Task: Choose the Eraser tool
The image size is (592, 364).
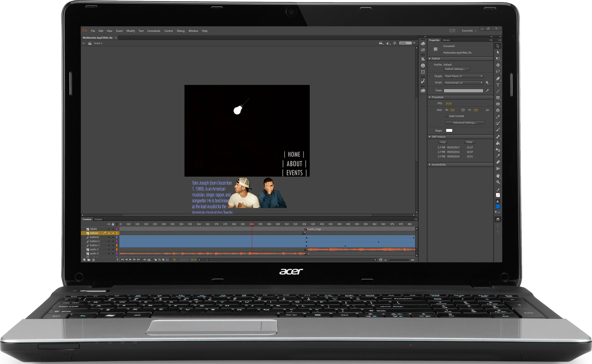Action: (498, 162)
